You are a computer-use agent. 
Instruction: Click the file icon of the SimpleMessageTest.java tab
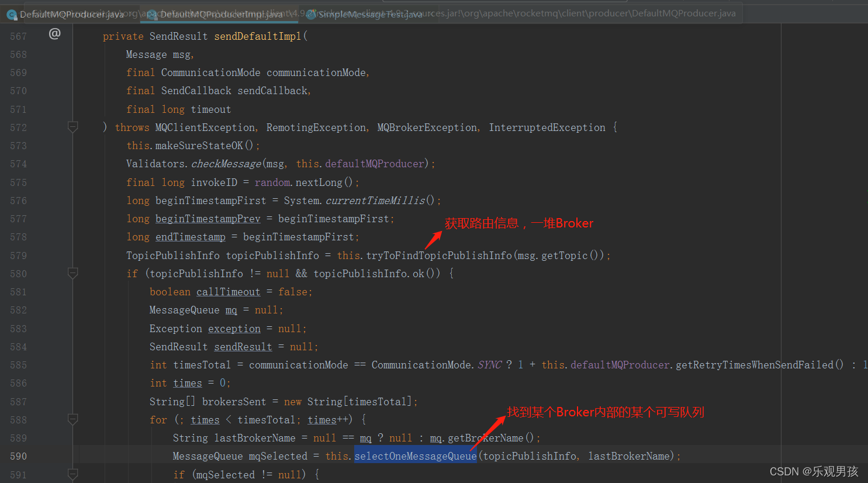pyautogui.click(x=312, y=14)
